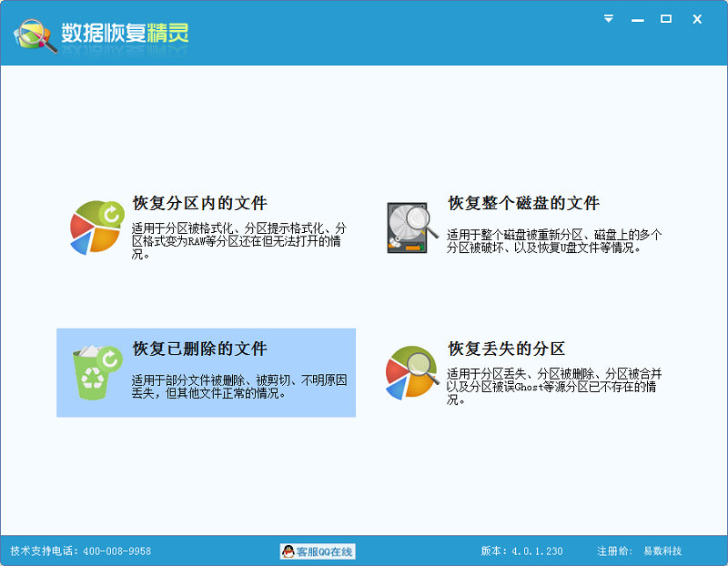728x566 pixels.
Task: Minimize the data recovery window
Action: pos(638,20)
